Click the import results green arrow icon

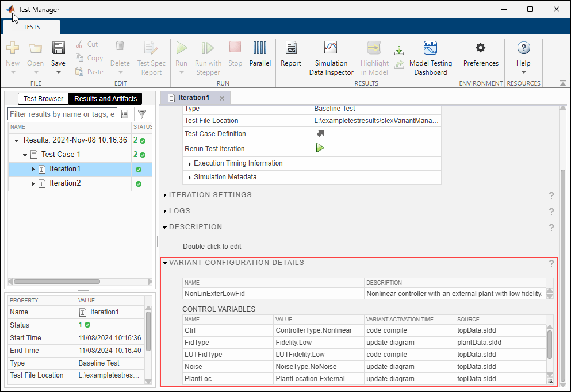(399, 50)
